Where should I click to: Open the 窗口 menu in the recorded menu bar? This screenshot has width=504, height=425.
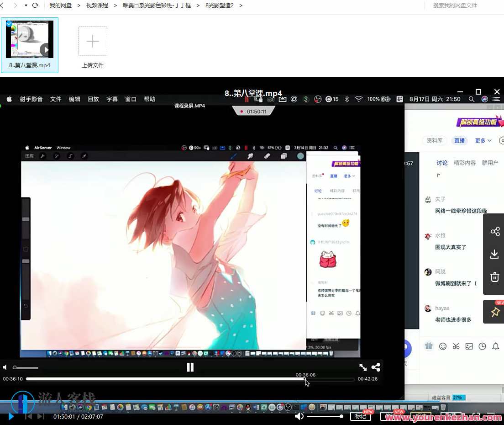tap(130, 99)
